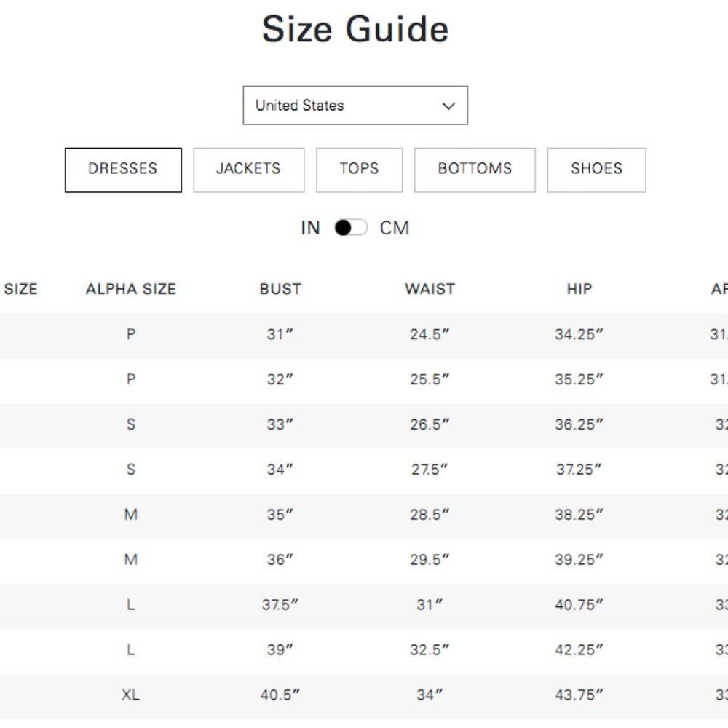Select waist value 27.5″

tap(430, 470)
